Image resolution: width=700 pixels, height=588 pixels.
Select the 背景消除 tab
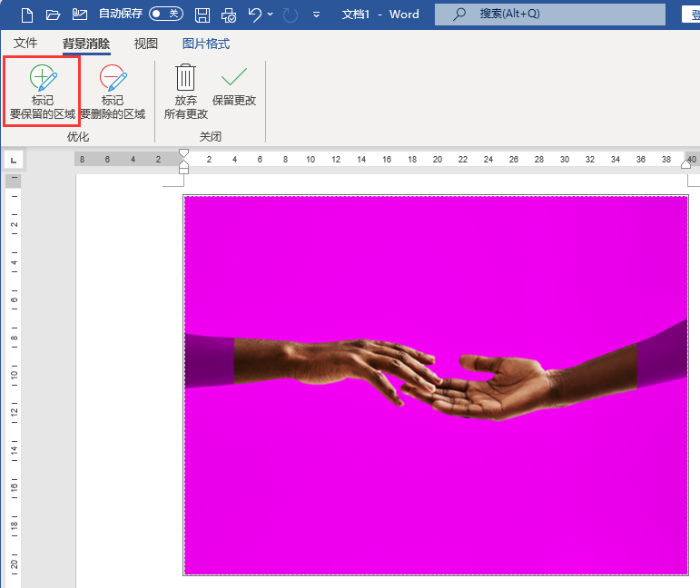click(86, 44)
